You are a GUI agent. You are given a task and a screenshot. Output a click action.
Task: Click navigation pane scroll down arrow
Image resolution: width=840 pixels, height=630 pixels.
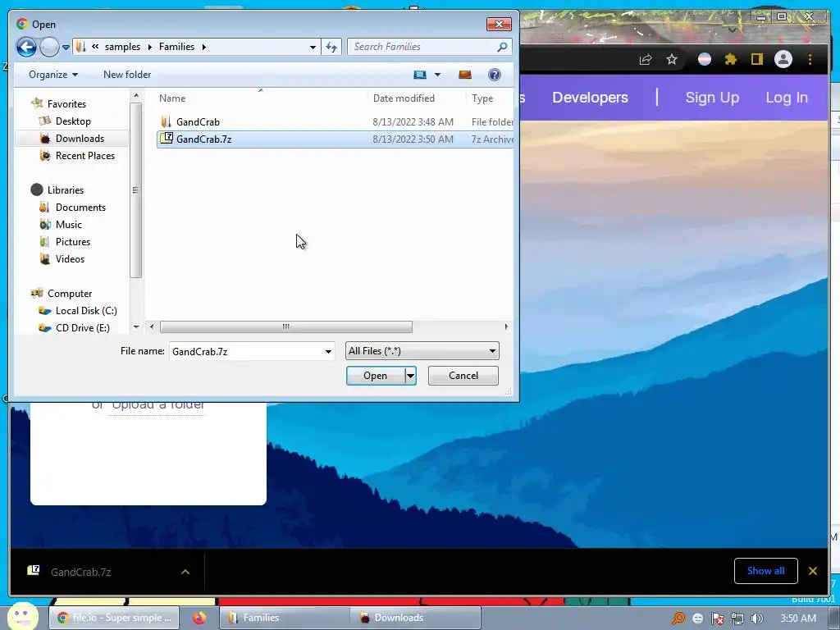point(136,326)
